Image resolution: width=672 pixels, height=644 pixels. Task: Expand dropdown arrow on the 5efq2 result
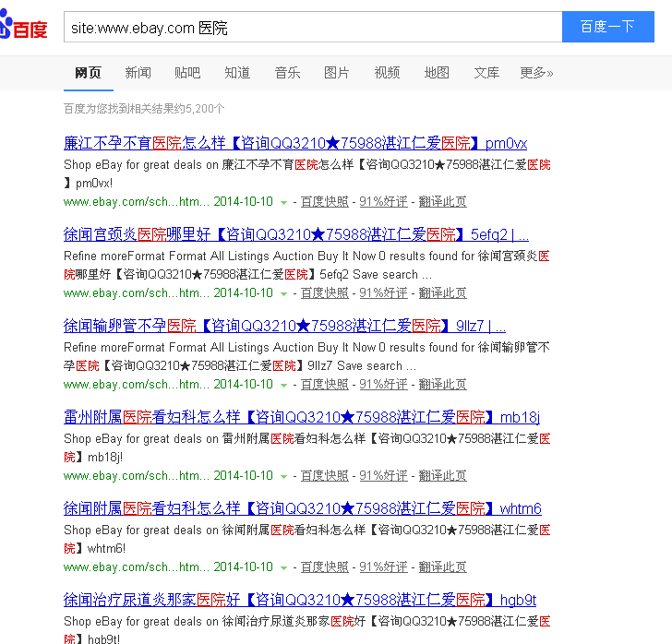point(283,294)
